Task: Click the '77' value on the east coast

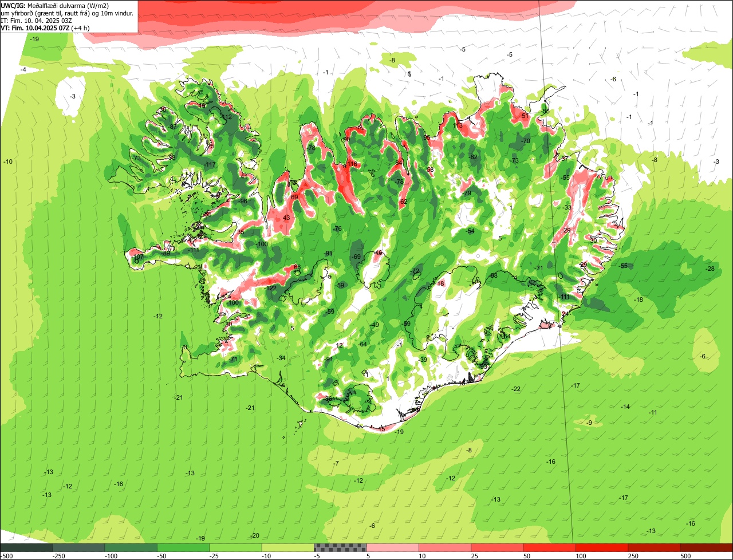Action: click(600, 178)
